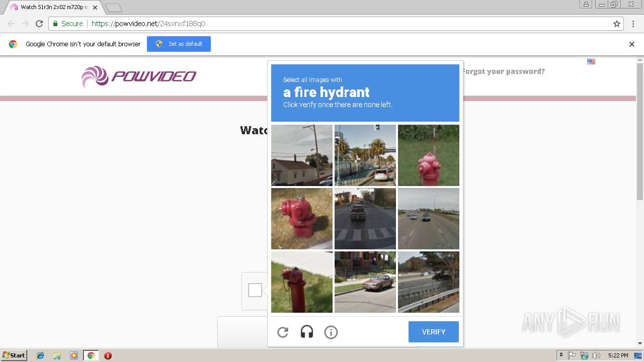Reload the page in Chrome
This screenshot has width=644, height=362.
click(x=39, y=24)
